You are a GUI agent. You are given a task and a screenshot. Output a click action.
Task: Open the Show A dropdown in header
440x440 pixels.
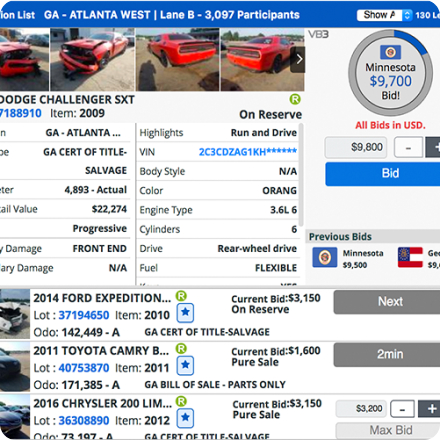click(385, 15)
